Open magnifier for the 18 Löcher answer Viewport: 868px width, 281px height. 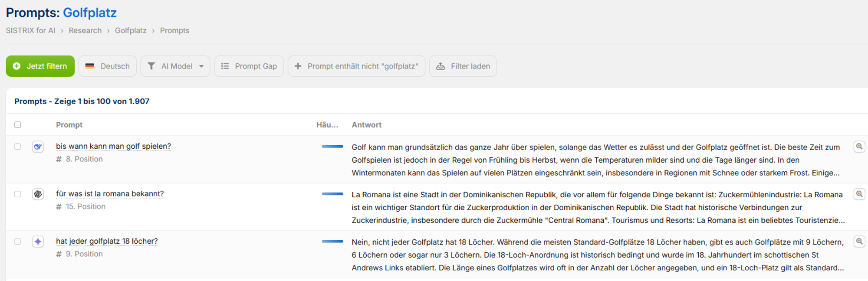(x=859, y=242)
